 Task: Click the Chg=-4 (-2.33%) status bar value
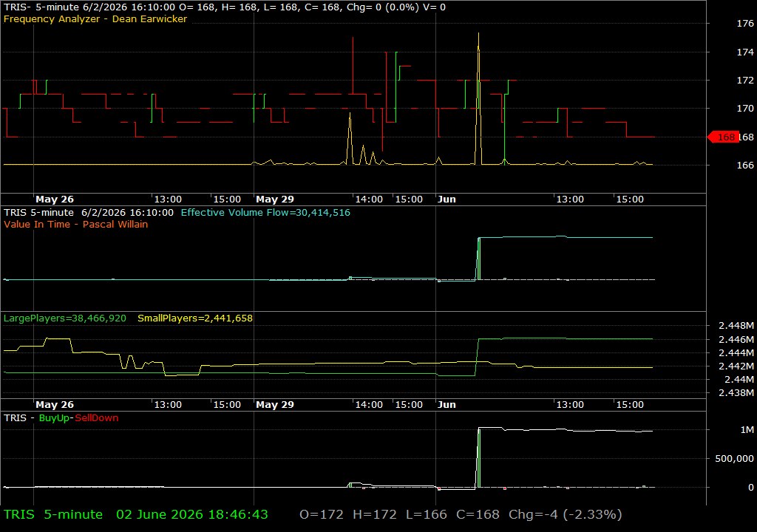566,514
